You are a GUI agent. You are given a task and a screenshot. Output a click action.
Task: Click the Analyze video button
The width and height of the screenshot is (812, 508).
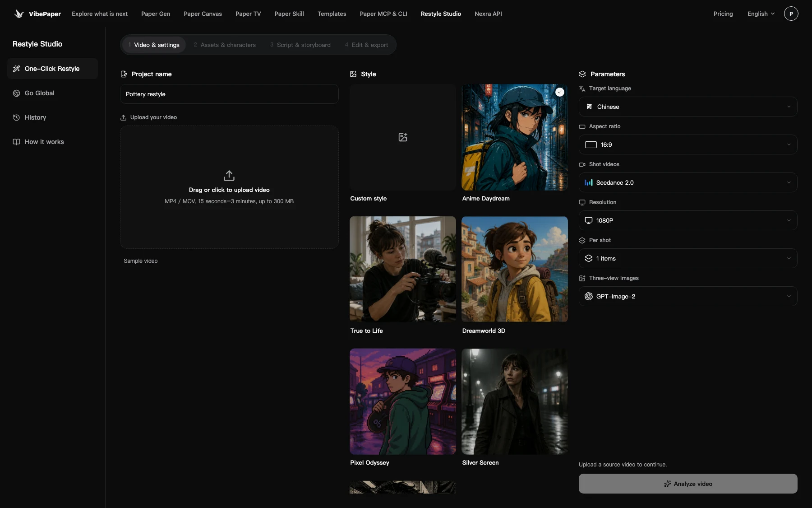688,484
